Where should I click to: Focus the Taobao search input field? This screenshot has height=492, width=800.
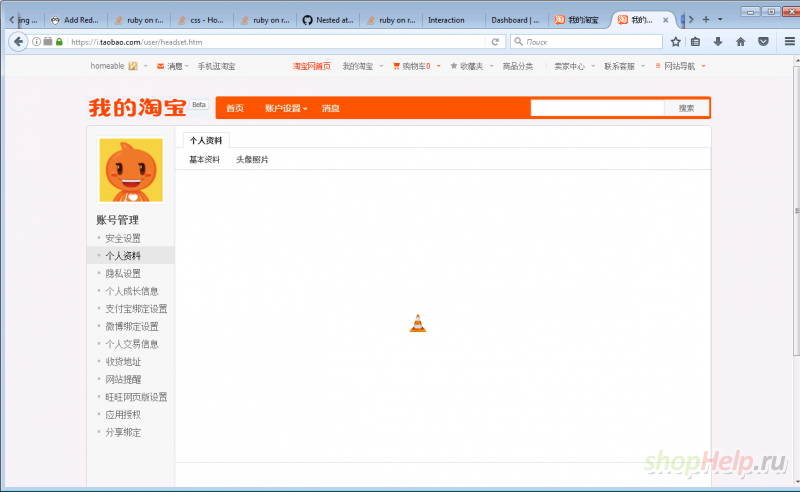[x=597, y=108]
